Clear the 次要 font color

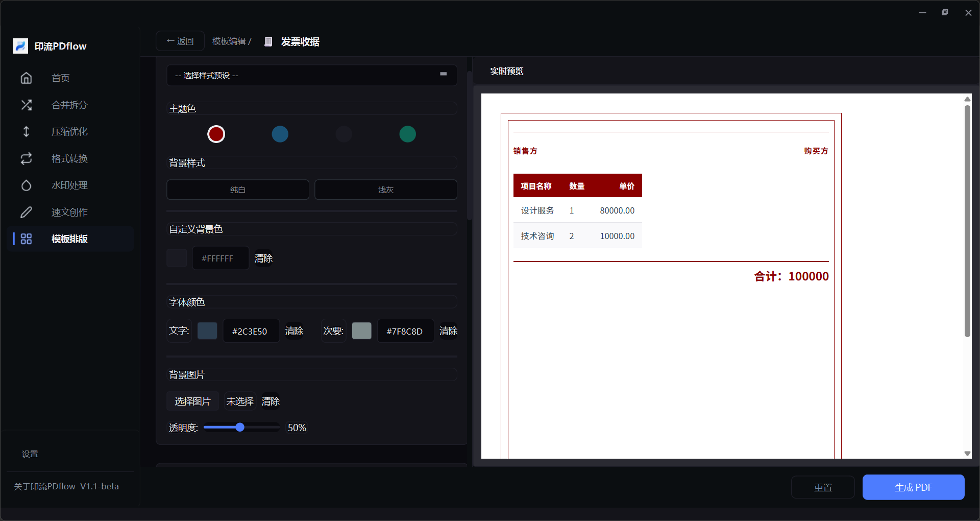449,331
